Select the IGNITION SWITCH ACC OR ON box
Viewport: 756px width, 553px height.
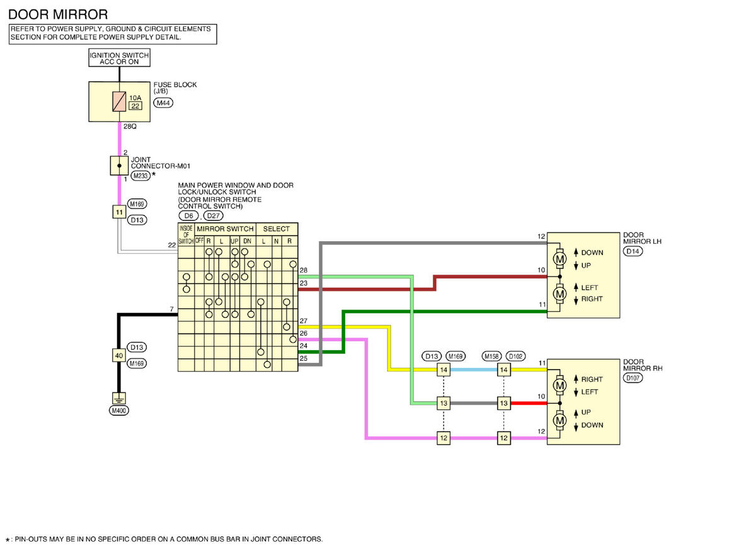119,59
